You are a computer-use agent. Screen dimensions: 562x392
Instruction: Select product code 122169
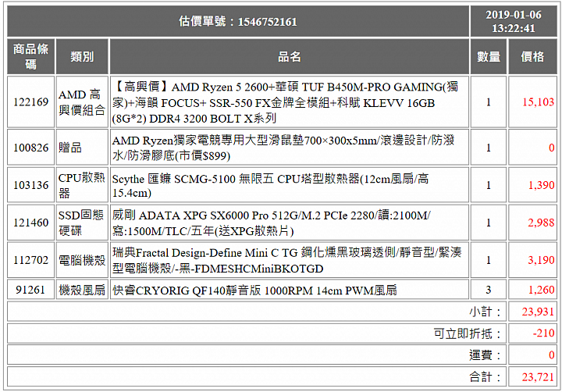30,102
